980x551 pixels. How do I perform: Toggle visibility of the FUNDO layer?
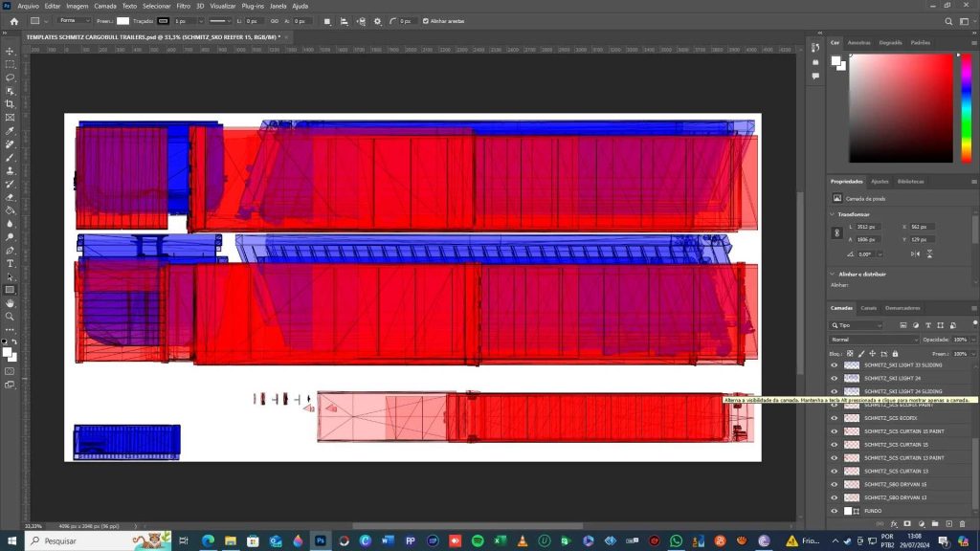[835, 510]
